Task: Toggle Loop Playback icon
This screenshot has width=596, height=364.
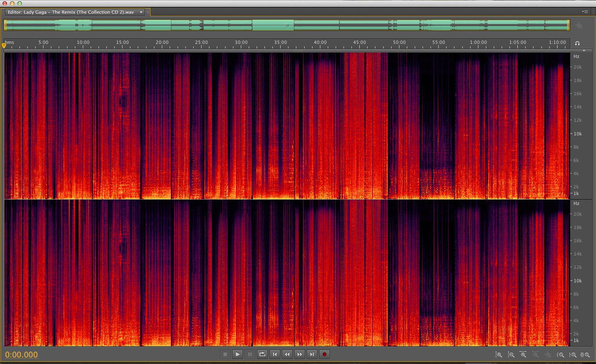Action: pyautogui.click(x=262, y=354)
